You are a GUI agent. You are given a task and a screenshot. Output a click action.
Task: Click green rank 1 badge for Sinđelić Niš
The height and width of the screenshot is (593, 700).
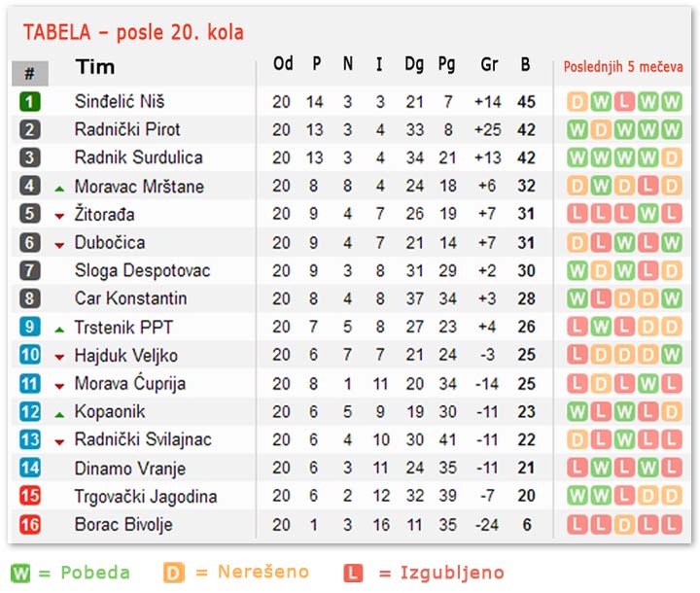click(30, 101)
